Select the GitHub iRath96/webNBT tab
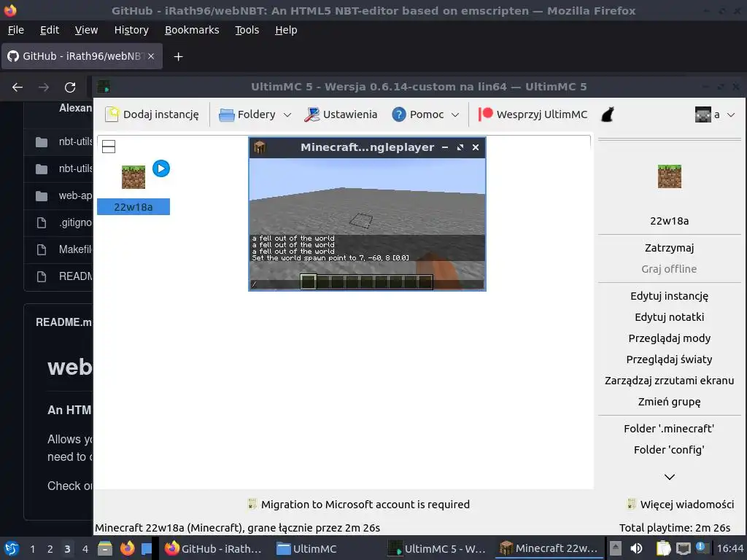747x560 pixels. coord(82,56)
